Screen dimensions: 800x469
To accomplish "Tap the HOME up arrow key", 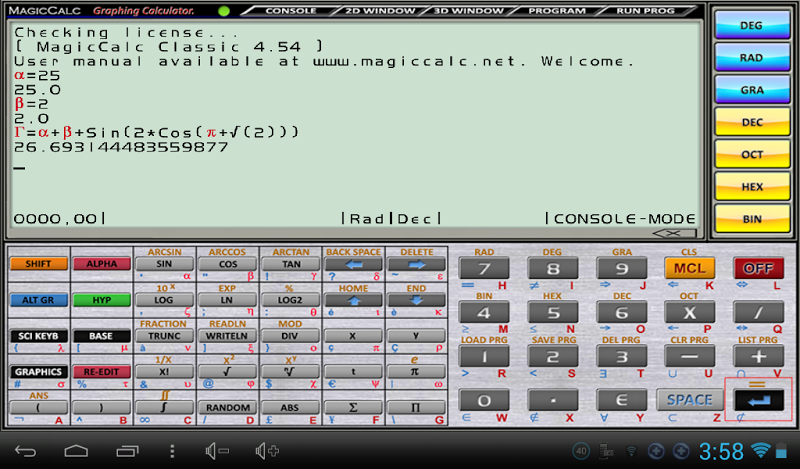I will pyautogui.click(x=354, y=300).
